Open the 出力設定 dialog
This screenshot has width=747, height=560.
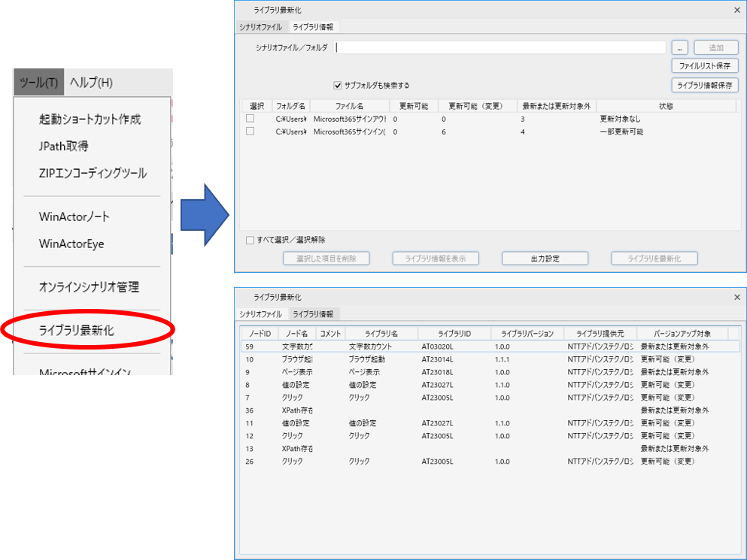(545, 257)
